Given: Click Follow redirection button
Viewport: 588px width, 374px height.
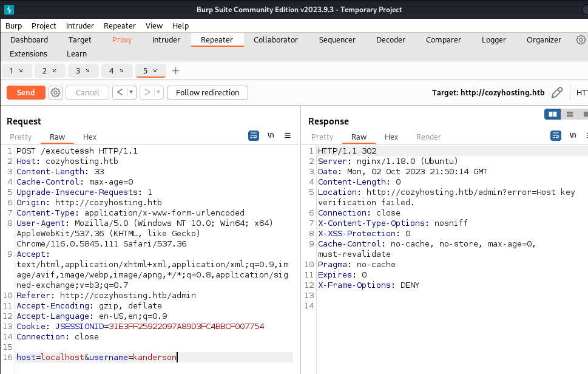Looking at the screenshot, I should (x=208, y=93).
